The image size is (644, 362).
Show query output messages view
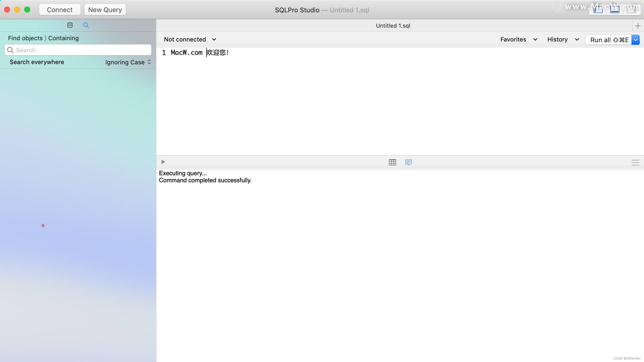(408, 162)
